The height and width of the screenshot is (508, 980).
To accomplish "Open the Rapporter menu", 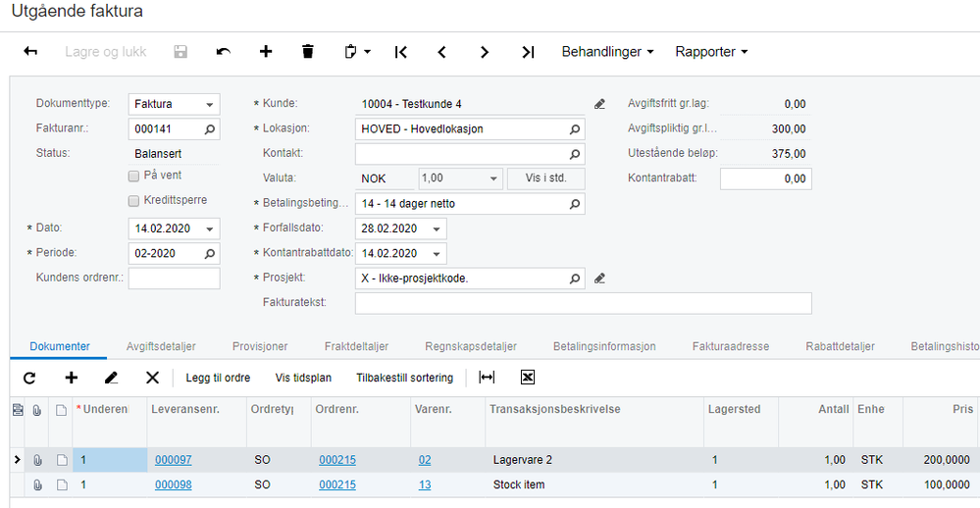I will point(711,52).
